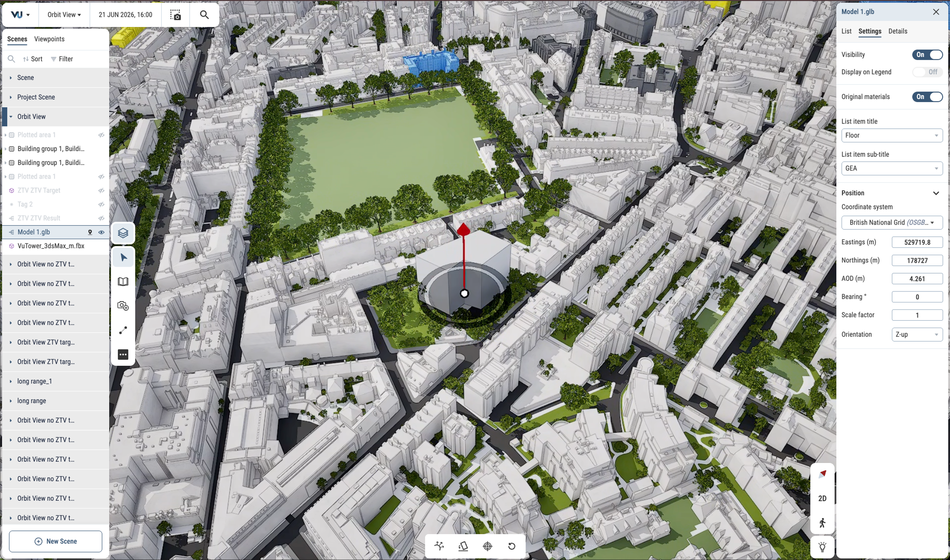This screenshot has height=560, width=950.
Task: Click the reset rotation arrow icon
Action: click(x=512, y=546)
